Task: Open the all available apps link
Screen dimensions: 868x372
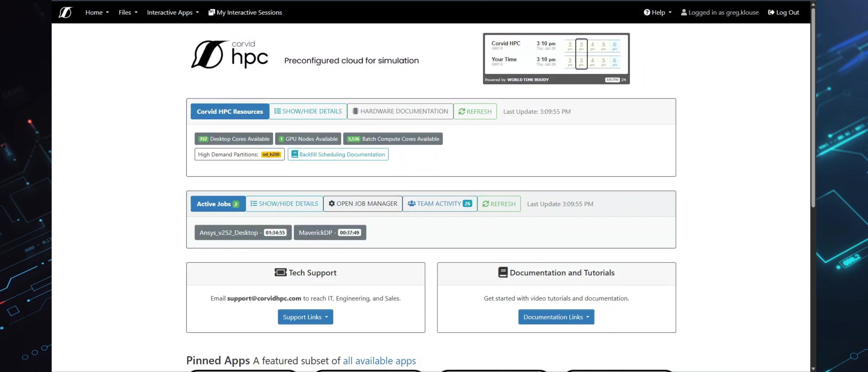Action: pos(379,361)
